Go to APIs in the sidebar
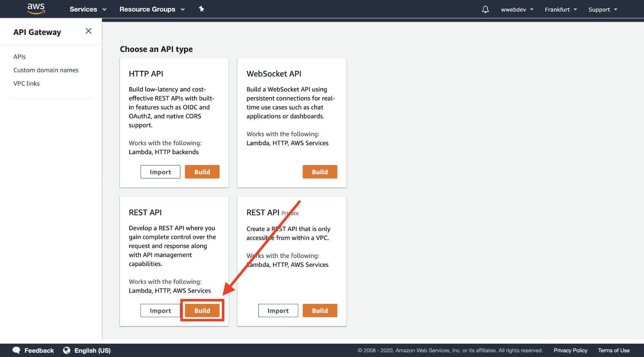 point(19,57)
